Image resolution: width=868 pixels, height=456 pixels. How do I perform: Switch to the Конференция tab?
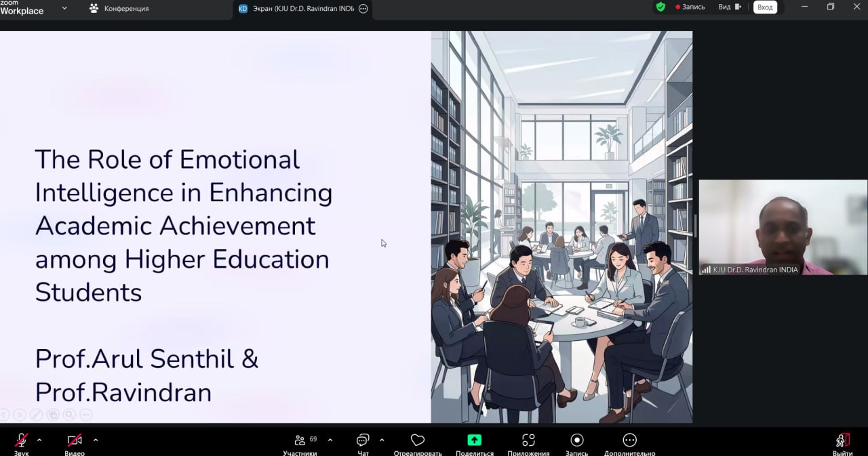coord(119,9)
